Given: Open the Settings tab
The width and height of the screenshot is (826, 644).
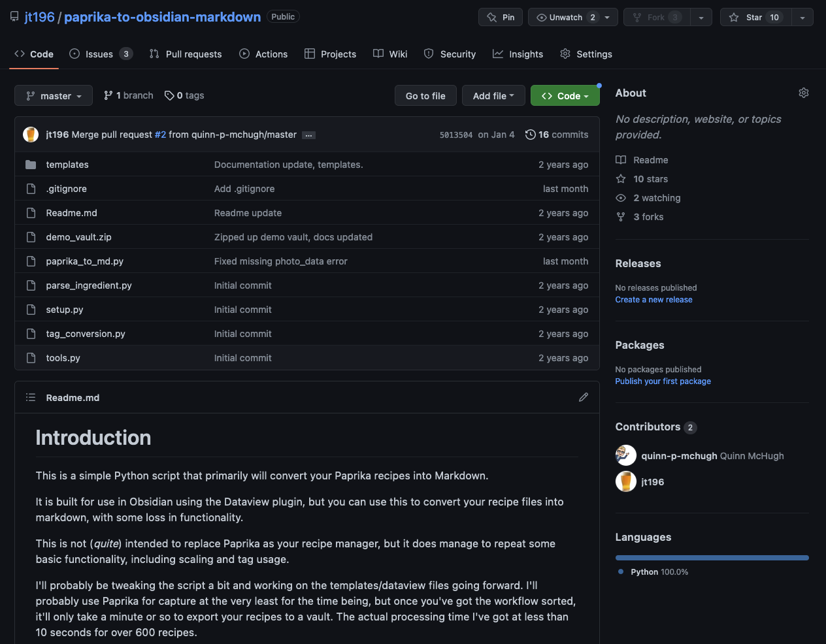Looking at the screenshot, I should pos(586,54).
